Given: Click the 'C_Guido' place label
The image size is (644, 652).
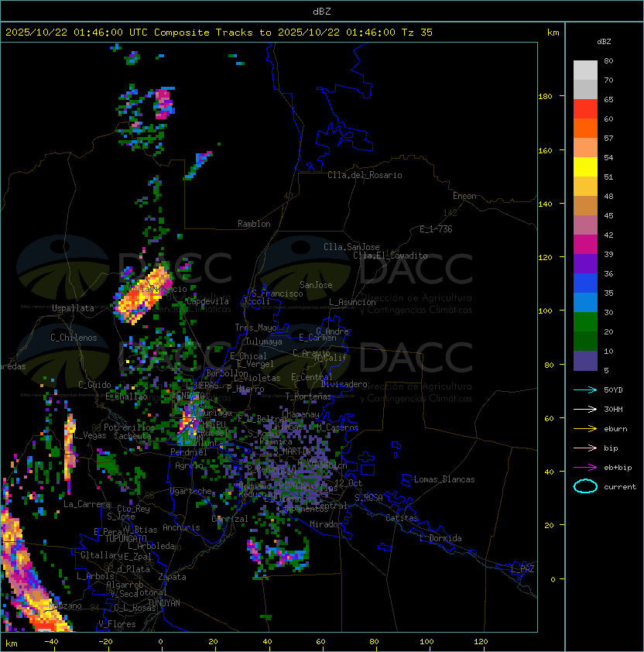Looking at the screenshot, I should pyautogui.click(x=94, y=385).
